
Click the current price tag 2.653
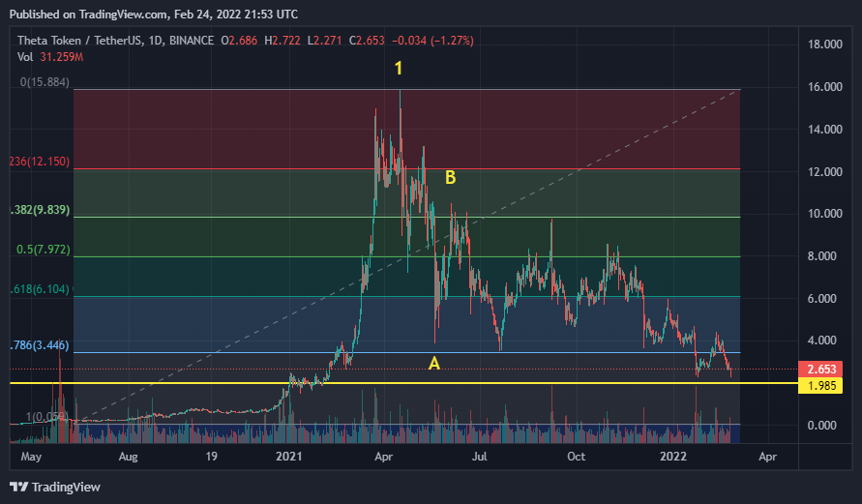(x=820, y=370)
